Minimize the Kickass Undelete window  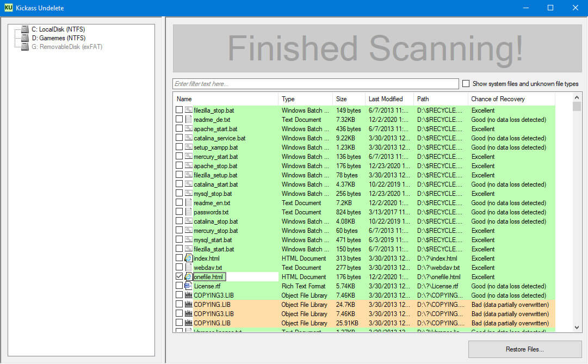point(526,8)
